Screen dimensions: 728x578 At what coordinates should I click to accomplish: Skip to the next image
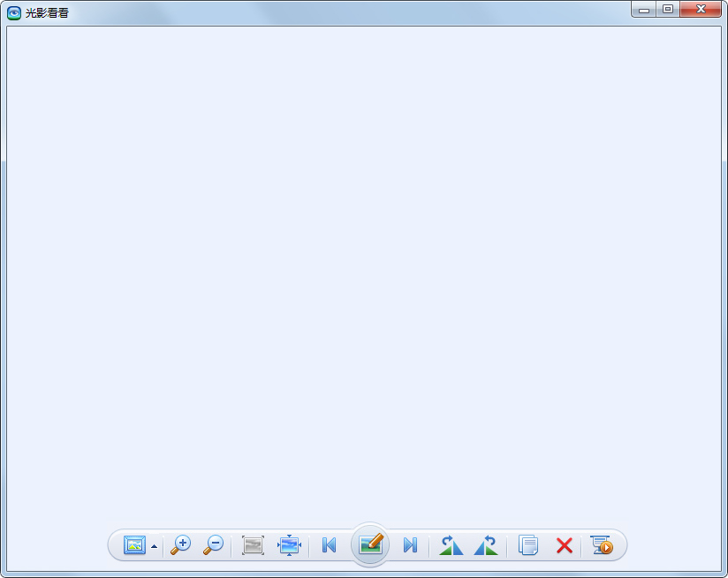click(x=410, y=545)
